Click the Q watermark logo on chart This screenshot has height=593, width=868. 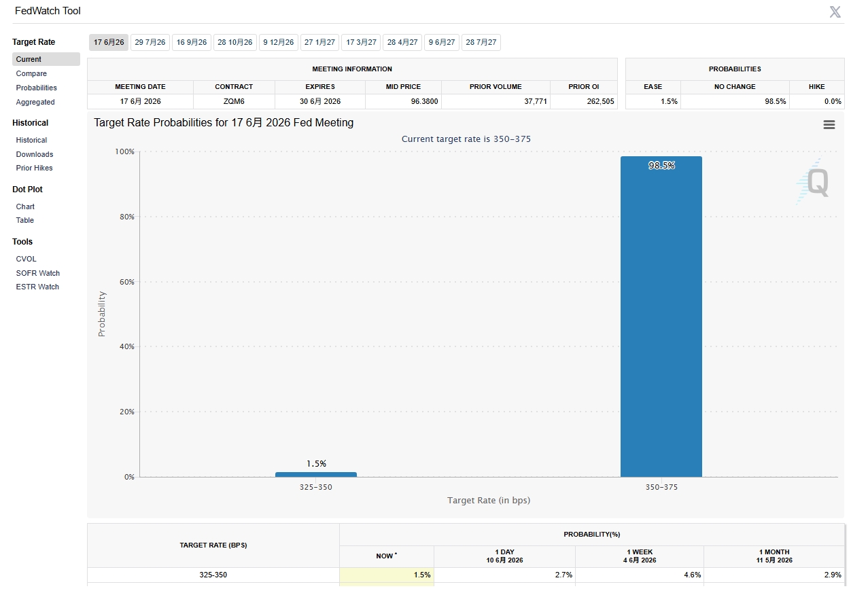point(814,182)
